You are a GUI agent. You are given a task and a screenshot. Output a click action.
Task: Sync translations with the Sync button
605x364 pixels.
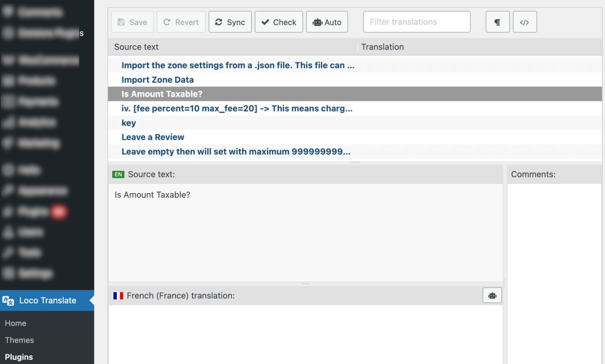[x=230, y=22]
